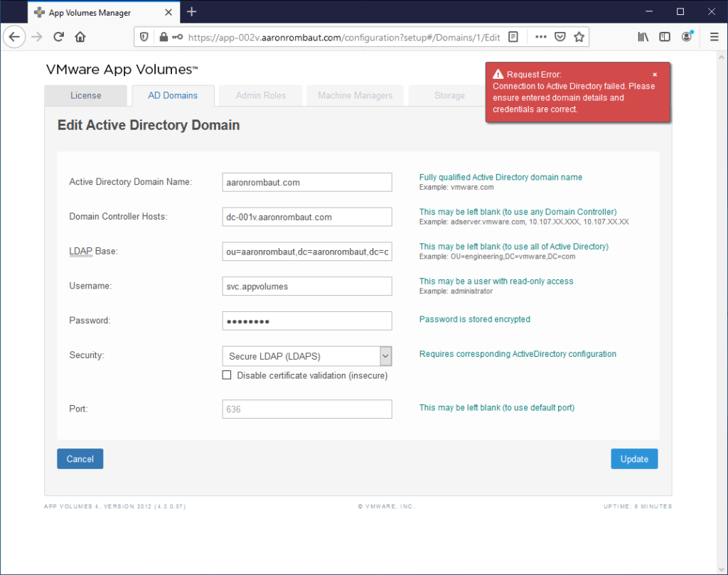Screen dimensions: 728x575
Task: Open a new browser tab
Action: tap(191, 12)
